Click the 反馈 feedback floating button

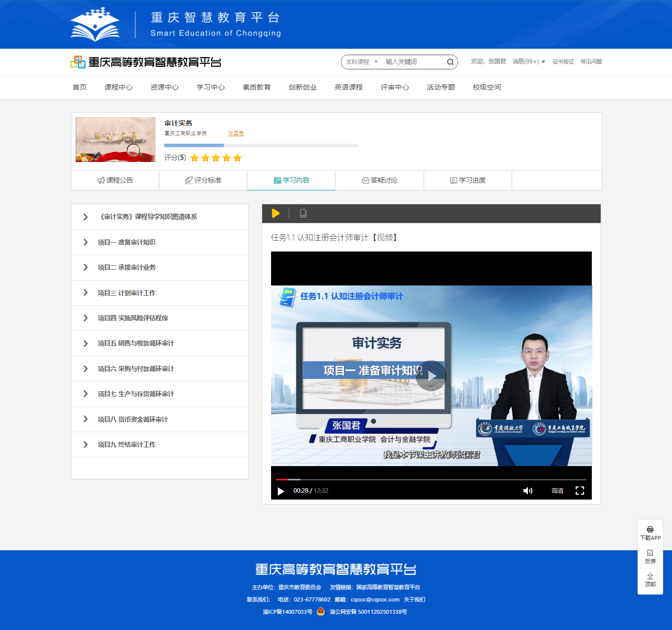click(650, 557)
